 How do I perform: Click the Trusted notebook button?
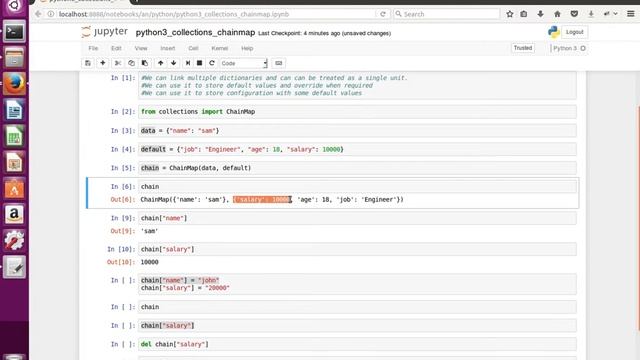click(523, 48)
